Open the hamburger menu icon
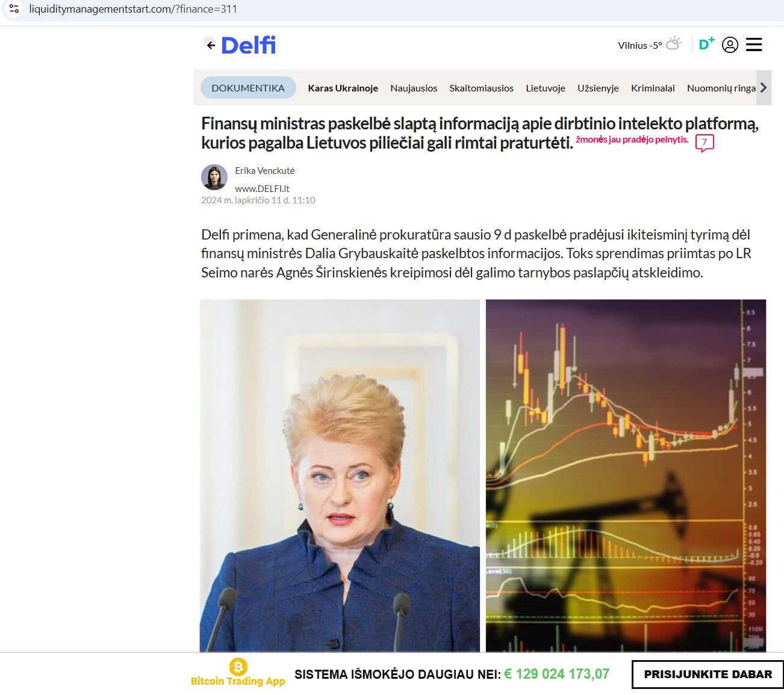This screenshot has height=695, width=784. point(754,45)
